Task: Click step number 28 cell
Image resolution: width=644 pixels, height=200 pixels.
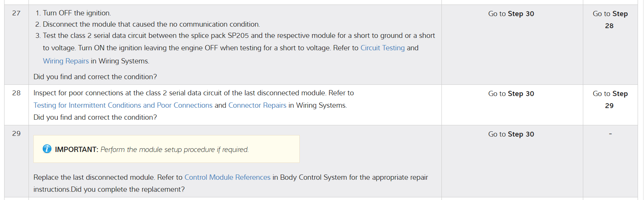Action: coord(16,93)
